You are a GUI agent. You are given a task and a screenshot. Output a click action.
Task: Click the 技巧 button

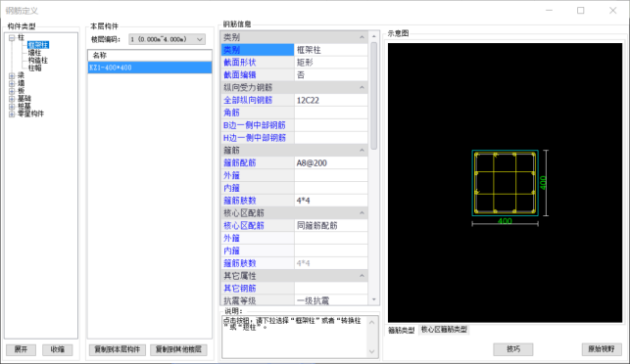click(x=513, y=349)
